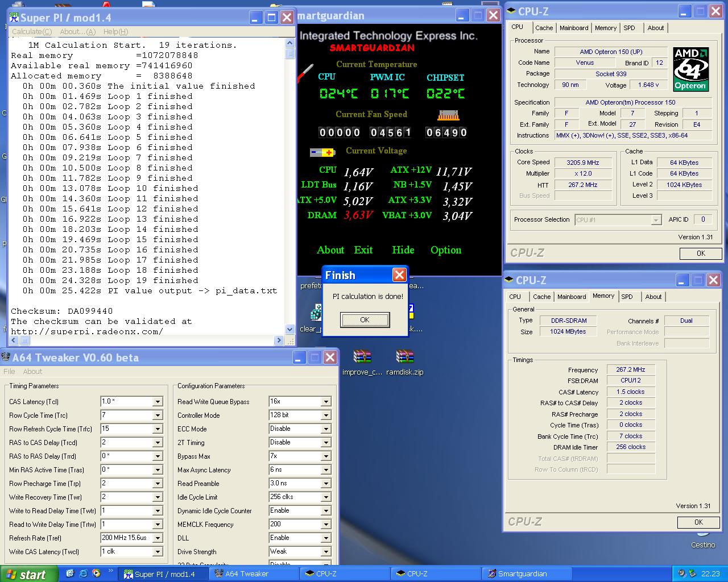
Task: Open the improve_c... WinRAR archive on desktop
Action: (362, 356)
